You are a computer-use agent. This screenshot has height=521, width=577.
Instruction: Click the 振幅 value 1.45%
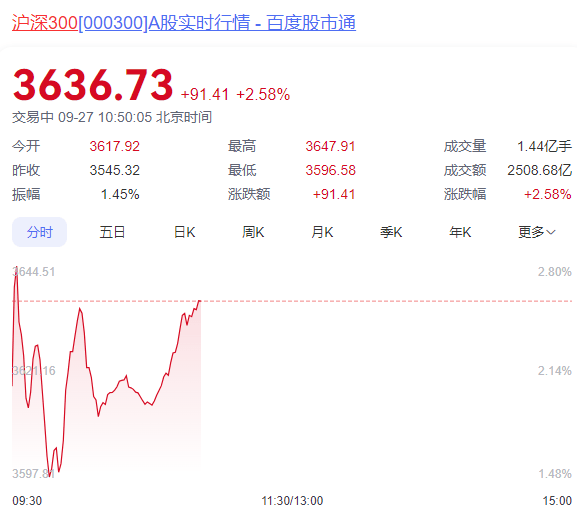[x=120, y=194]
